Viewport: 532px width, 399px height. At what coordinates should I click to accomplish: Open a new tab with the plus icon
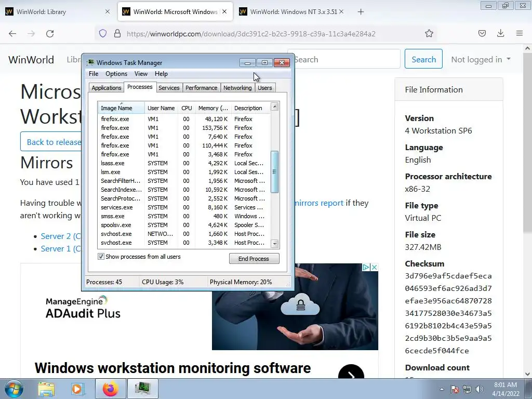[361, 12]
